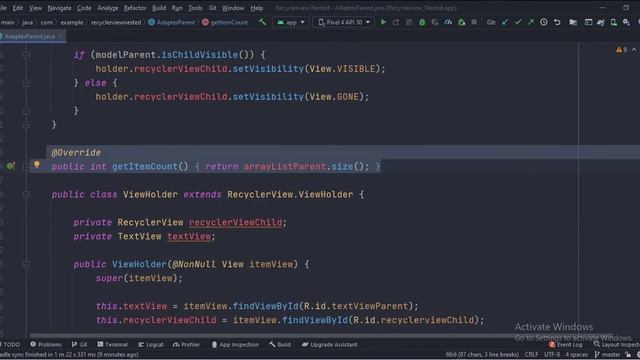Click the lightbulb quick-fix icon beside getItemCount
The width and height of the screenshot is (640, 360).
point(37,164)
